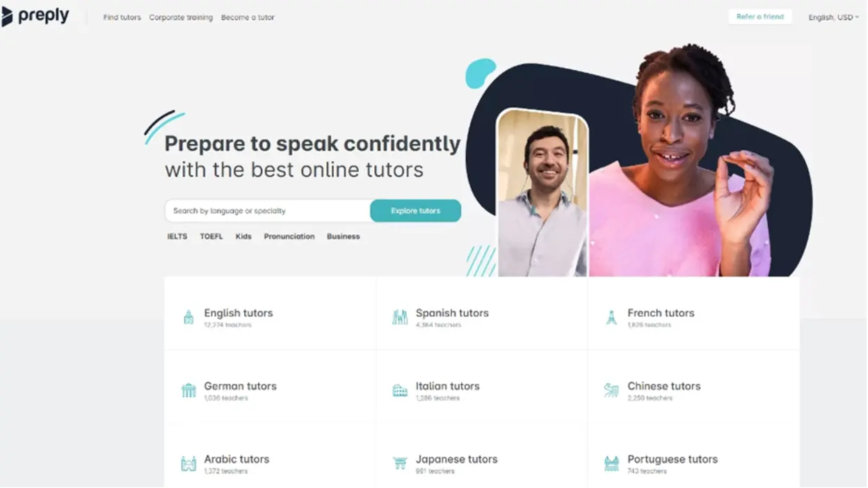Select the Japanese tutors torii gate icon
Screen dimensions: 868x488
(x=400, y=463)
